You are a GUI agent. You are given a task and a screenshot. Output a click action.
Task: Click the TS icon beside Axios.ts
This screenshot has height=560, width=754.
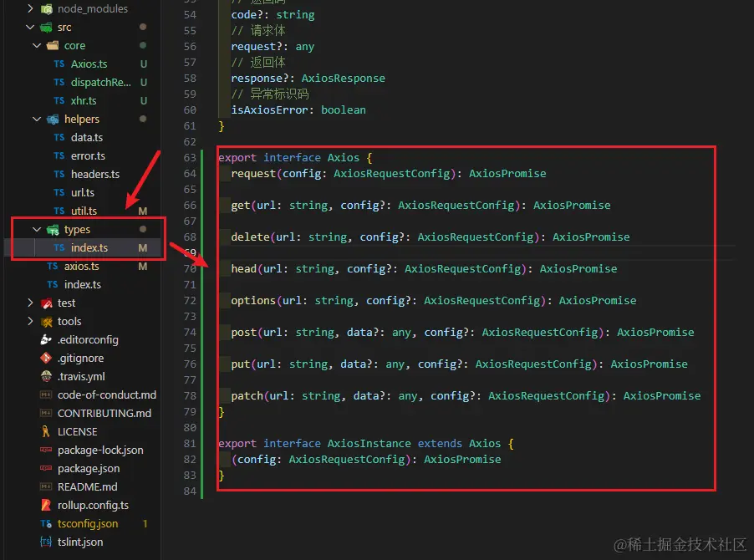59,64
